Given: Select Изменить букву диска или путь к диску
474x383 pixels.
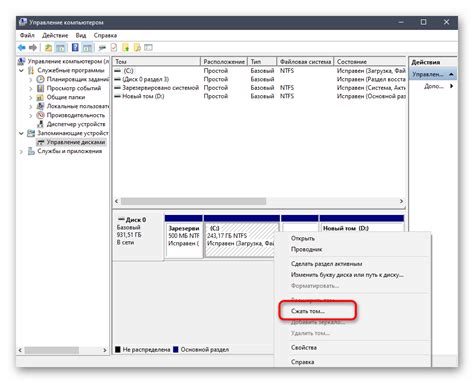Looking at the screenshot, I should click(347, 275).
